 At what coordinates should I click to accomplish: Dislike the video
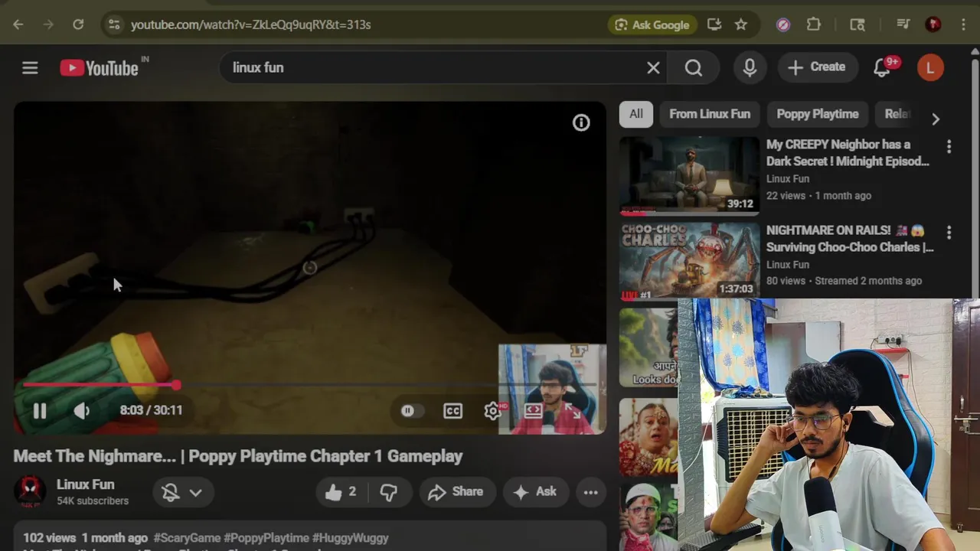pyautogui.click(x=390, y=492)
